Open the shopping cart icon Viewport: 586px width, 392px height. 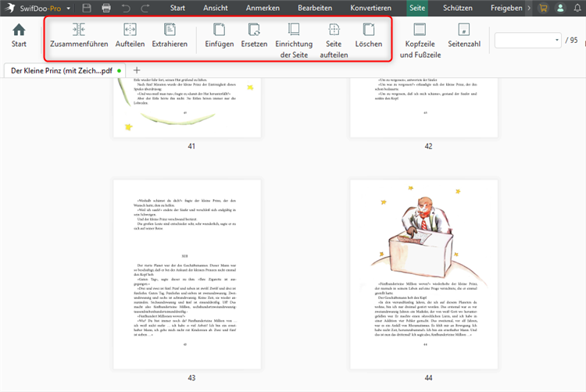click(x=543, y=8)
